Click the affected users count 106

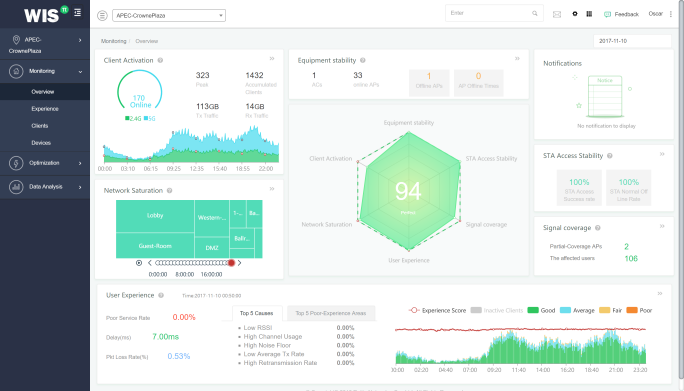(x=631, y=258)
